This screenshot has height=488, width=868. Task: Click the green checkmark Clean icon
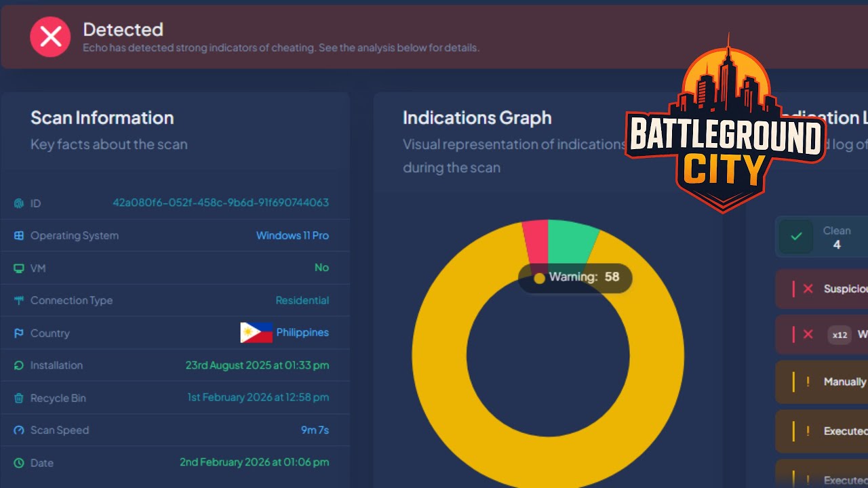coord(796,237)
